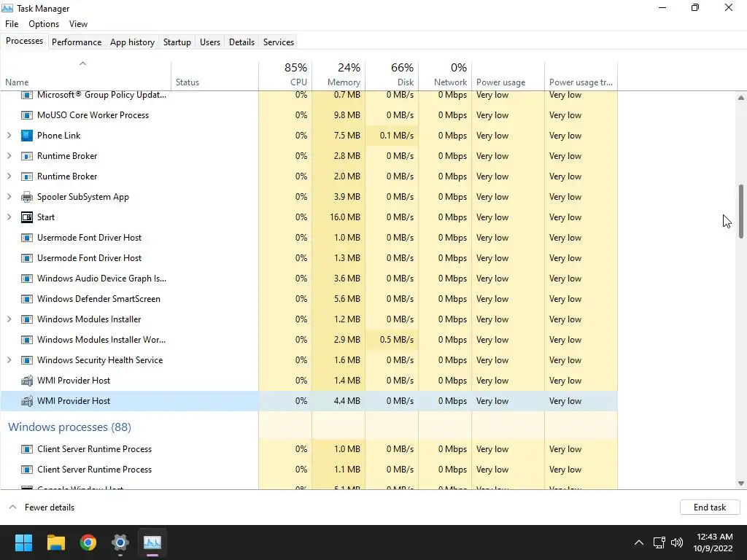Click the scrollbar up arrow

(741, 98)
